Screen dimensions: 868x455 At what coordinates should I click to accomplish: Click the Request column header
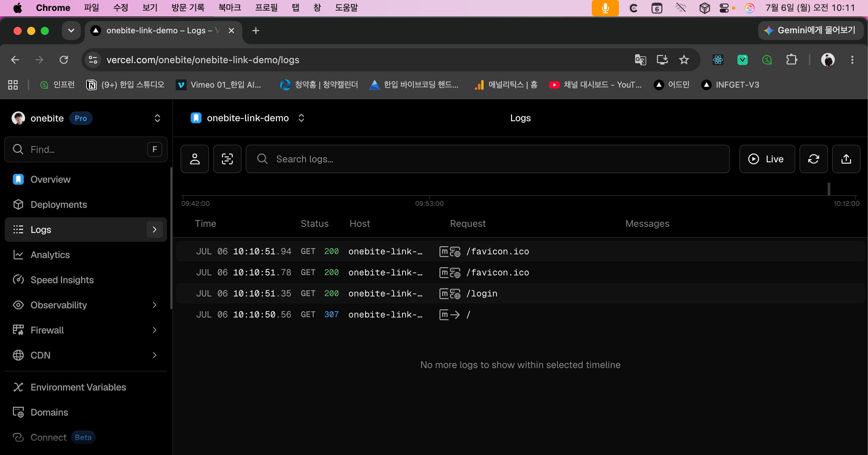pos(468,223)
